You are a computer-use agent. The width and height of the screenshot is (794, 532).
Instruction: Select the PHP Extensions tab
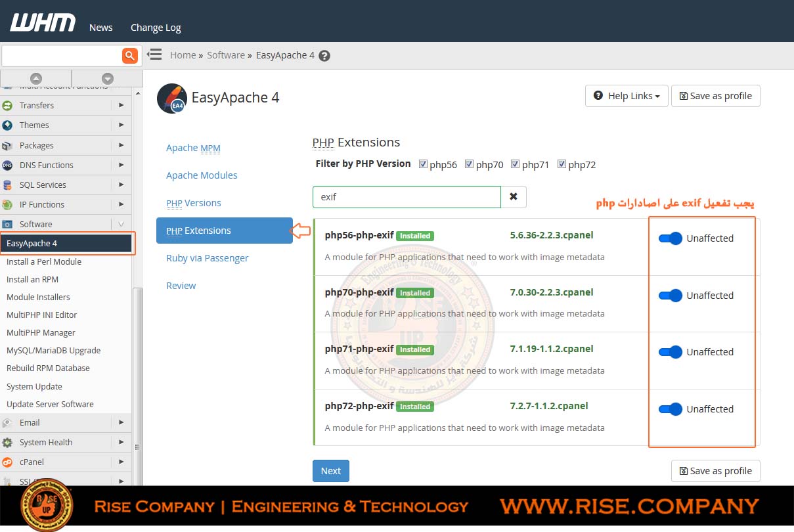click(x=225, y=231)
